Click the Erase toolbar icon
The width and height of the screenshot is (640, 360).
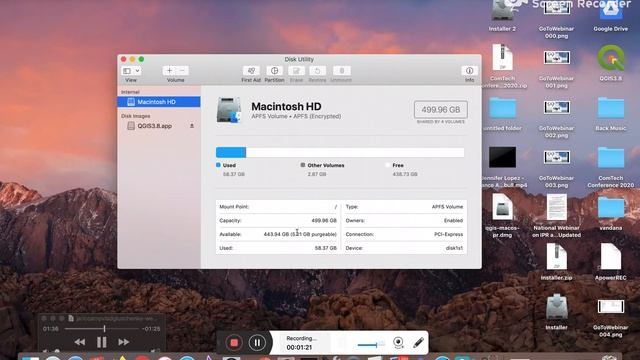pyautogui.click(x=296, y=71)
